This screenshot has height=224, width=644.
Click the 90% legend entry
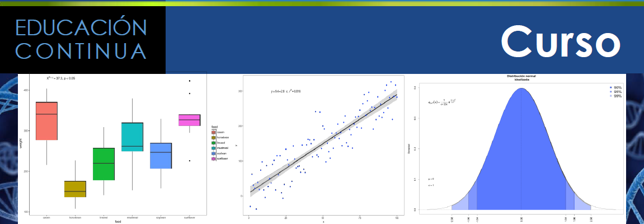[615, 87]
